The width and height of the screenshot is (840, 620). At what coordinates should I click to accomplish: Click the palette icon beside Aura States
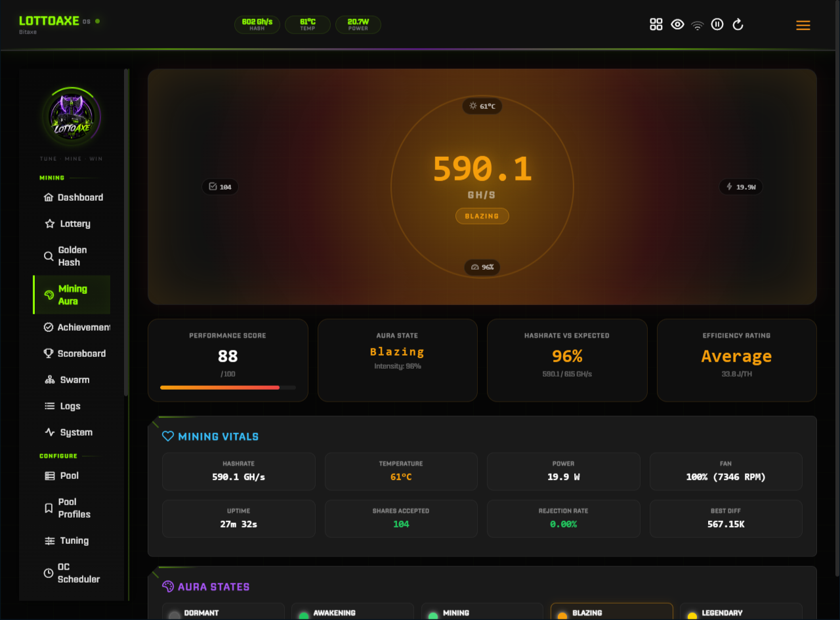coord(168,587)
